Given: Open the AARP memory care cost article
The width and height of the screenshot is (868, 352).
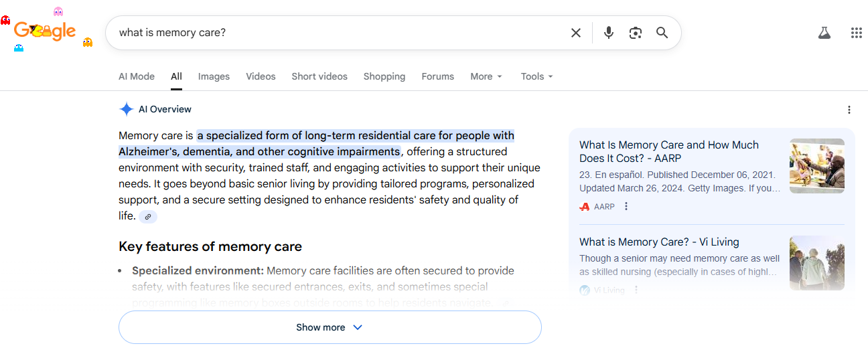Looking at the screenshot, I should [668, 151].
